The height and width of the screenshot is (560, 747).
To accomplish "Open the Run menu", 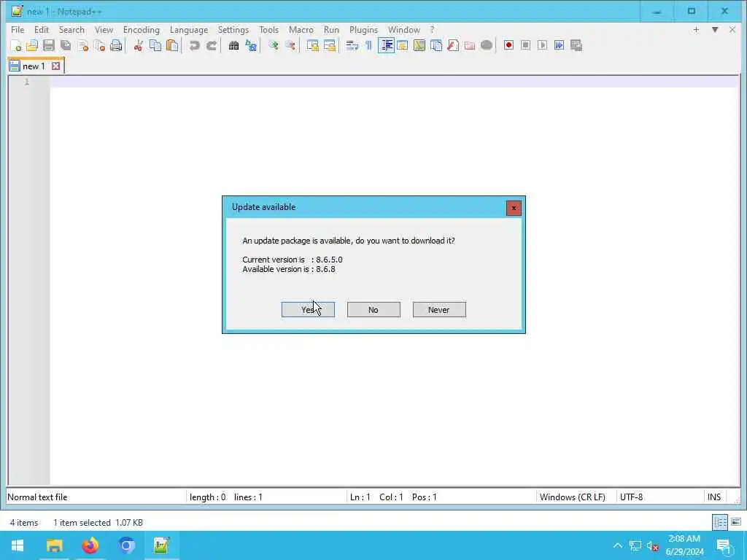I will 332,29.
